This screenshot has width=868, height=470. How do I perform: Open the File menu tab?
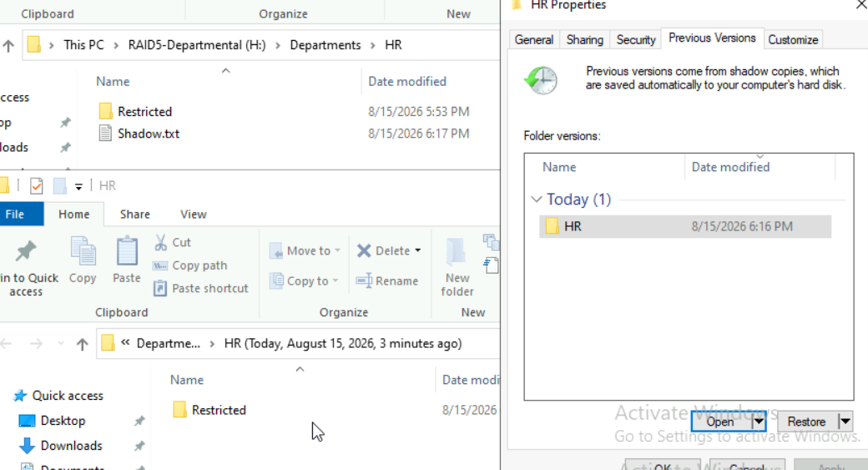coord(15,215)
